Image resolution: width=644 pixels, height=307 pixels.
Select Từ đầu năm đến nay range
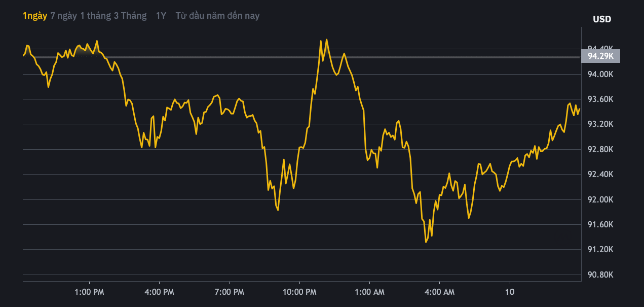tap(217, 16)
